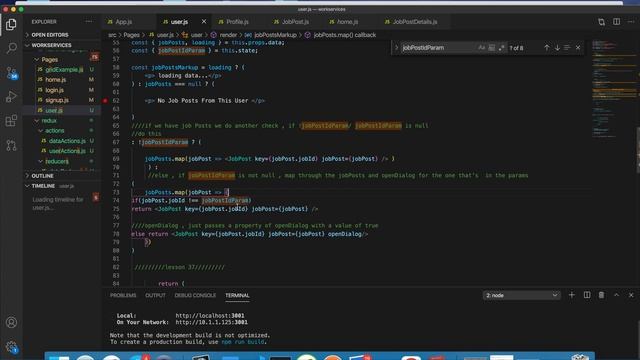The image size is (640, 360).
Task: Close the terminal panel
Action: pyautogui.click(x=631, y=295)
